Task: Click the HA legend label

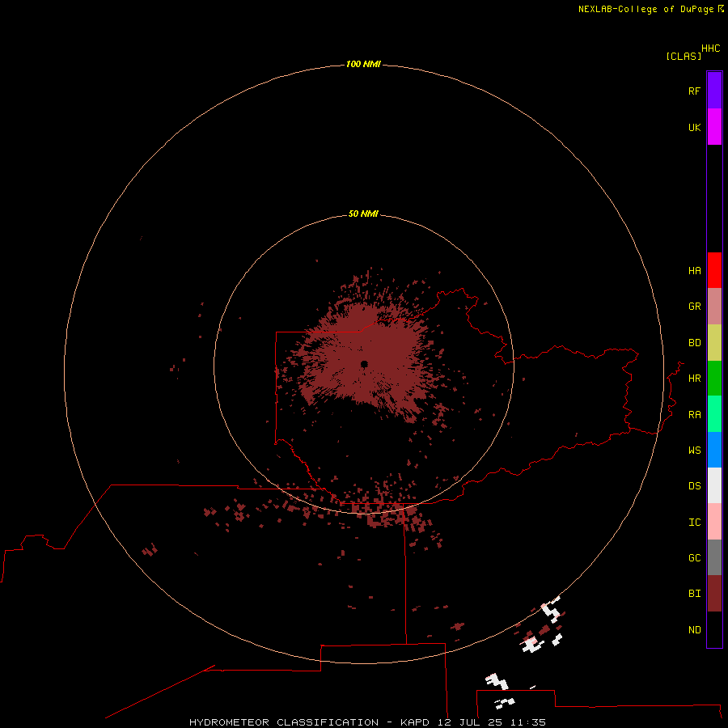Action: click(694, 271)
